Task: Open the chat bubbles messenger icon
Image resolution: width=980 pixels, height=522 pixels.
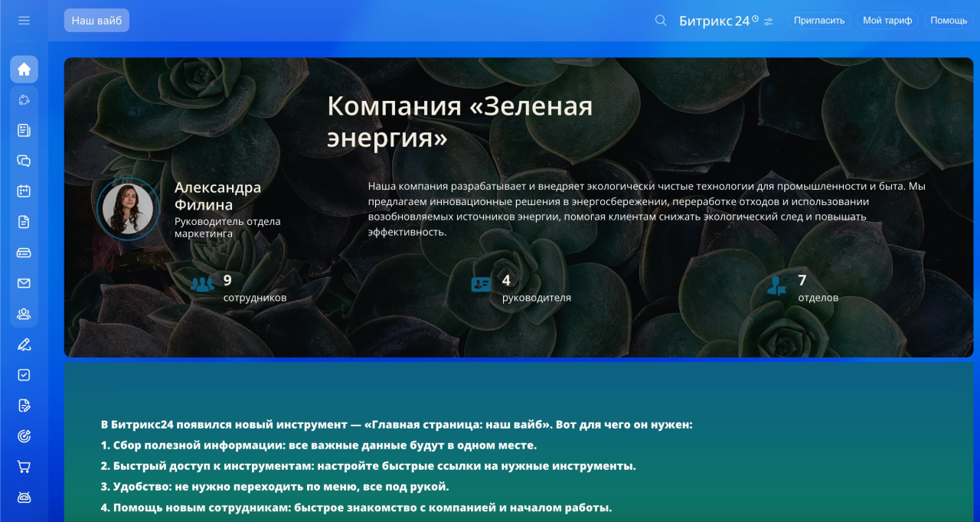Action: click(24, 161)
